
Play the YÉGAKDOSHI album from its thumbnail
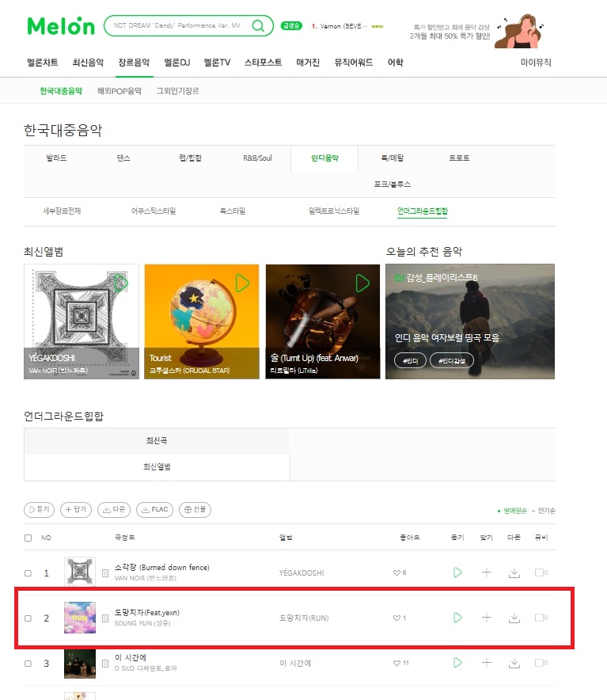pyautogui.click(x=121, y=283)
